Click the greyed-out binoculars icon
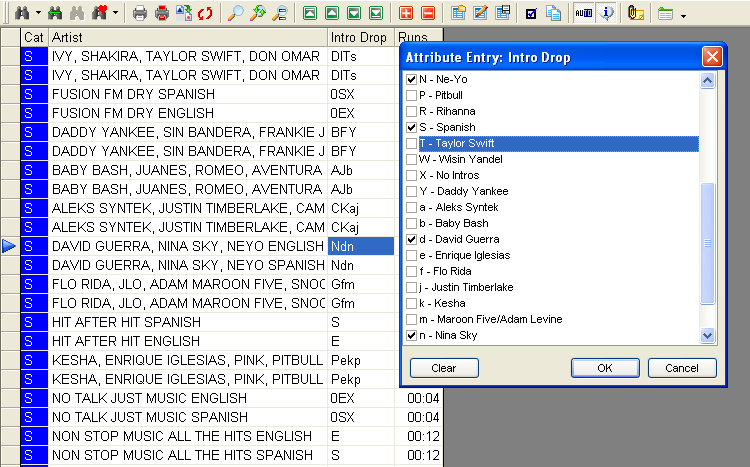The height and width of the screenshot is (467, 750). (77, 13)
